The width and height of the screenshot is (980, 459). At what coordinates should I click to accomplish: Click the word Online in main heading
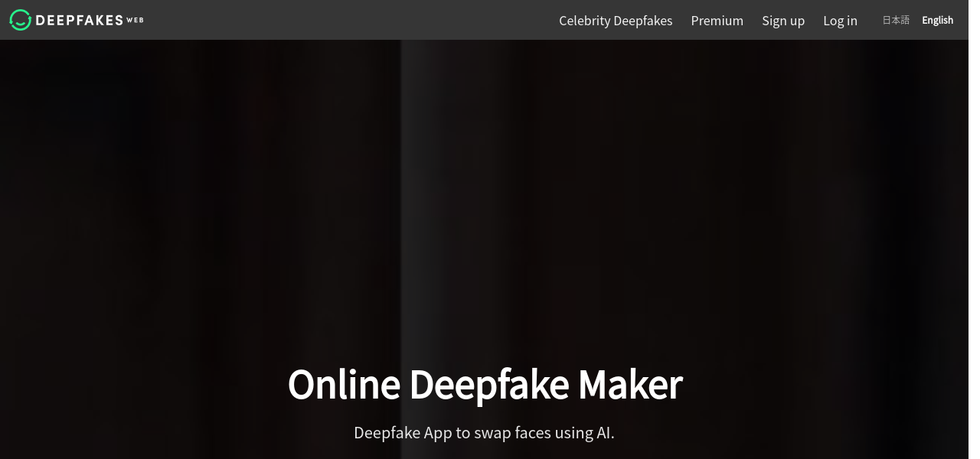pyautogui.click(x=344, y=385)
